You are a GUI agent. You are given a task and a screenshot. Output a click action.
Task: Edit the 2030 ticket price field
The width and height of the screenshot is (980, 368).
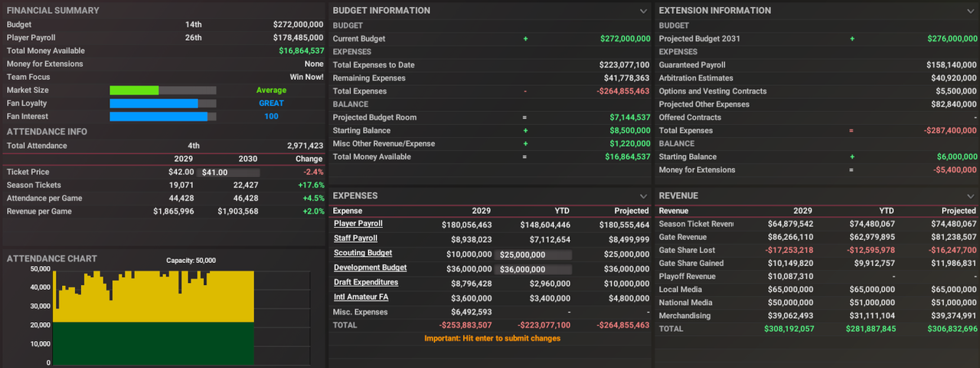[x=228, y=172]
